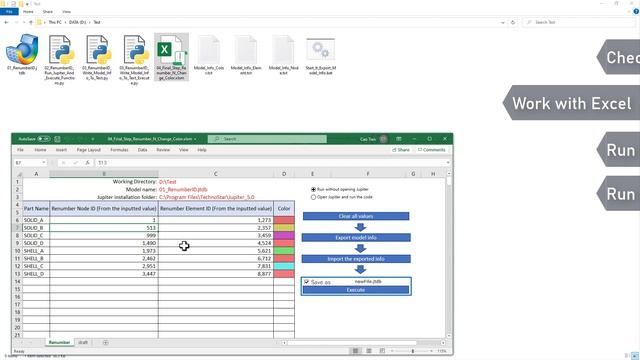Click the SHELL_C cyan color cell
This screenshot has width=640, height=360.
coord(284,266)
